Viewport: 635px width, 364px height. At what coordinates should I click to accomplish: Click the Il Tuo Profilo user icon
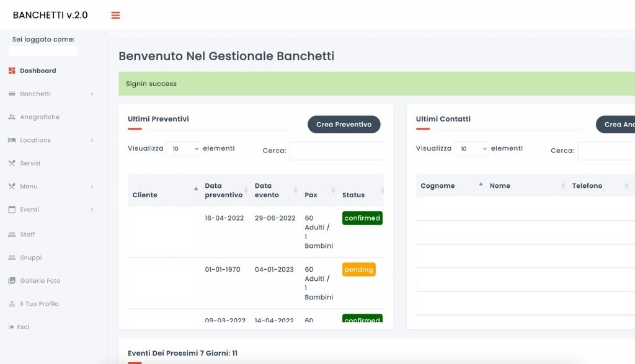tap(12, 304)
